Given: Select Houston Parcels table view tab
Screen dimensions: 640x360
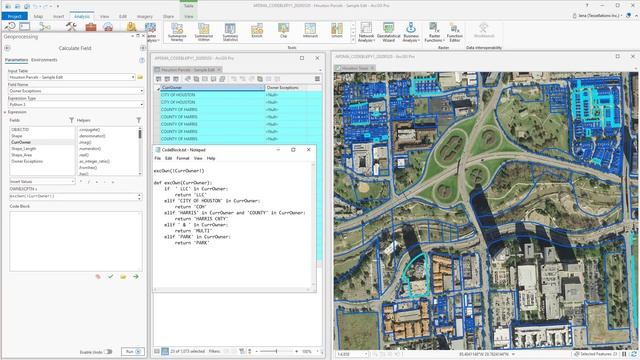Looking at the screenshot, I should 187,70.
